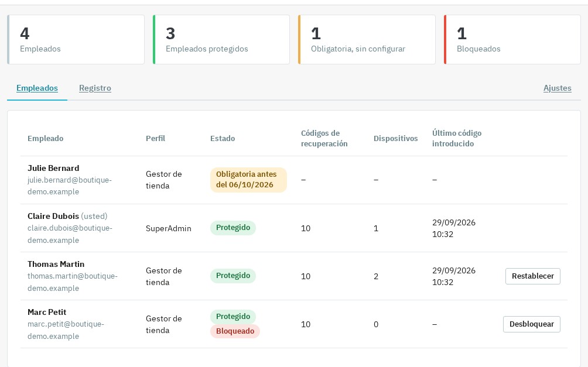The height and width of the screenshot is (367, 588).
Task: Click Julie Bernard's 'Gestor de tienda' profile
Action: [163, 180]
